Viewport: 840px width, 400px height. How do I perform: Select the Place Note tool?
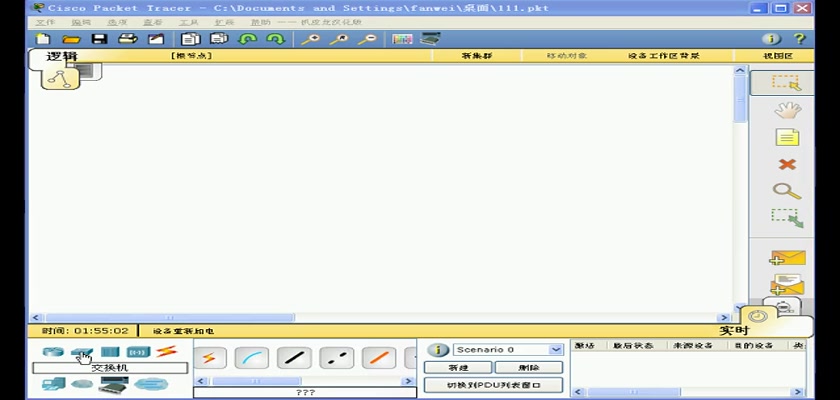coord(787,138)
